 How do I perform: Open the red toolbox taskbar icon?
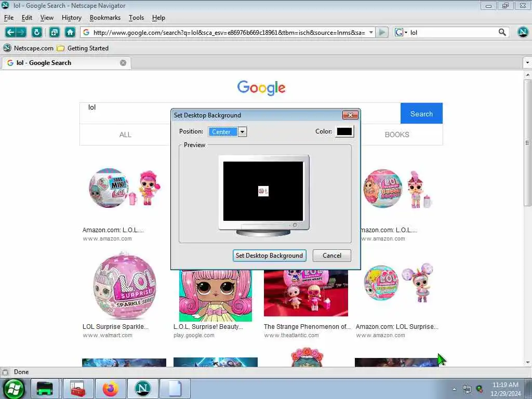(78, 389)
